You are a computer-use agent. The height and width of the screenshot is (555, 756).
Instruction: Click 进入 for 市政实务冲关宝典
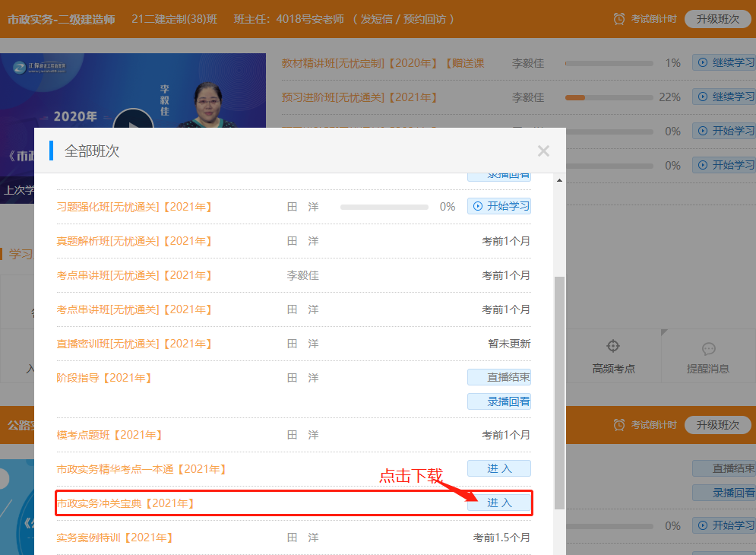499,503
